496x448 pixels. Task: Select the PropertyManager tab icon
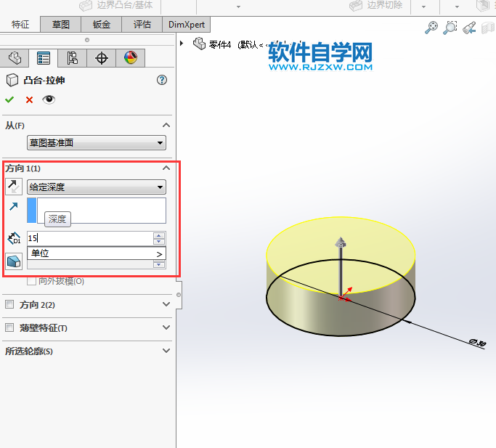[44, 58]
